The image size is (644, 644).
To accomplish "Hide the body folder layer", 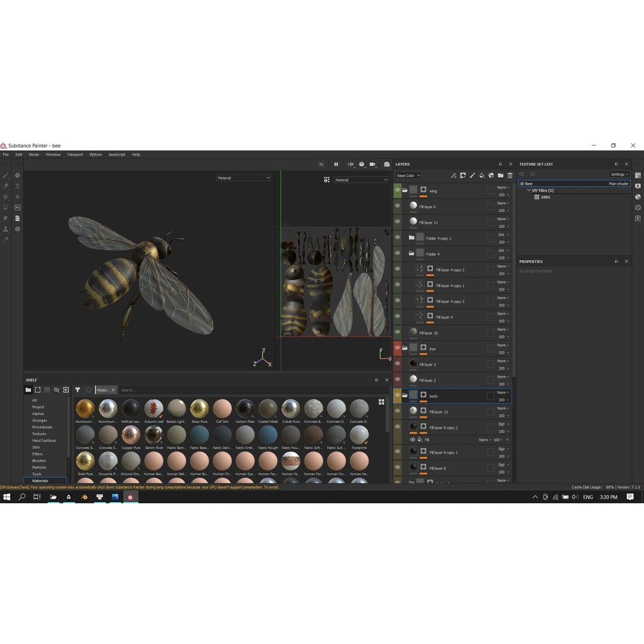I will click(397, 395).
